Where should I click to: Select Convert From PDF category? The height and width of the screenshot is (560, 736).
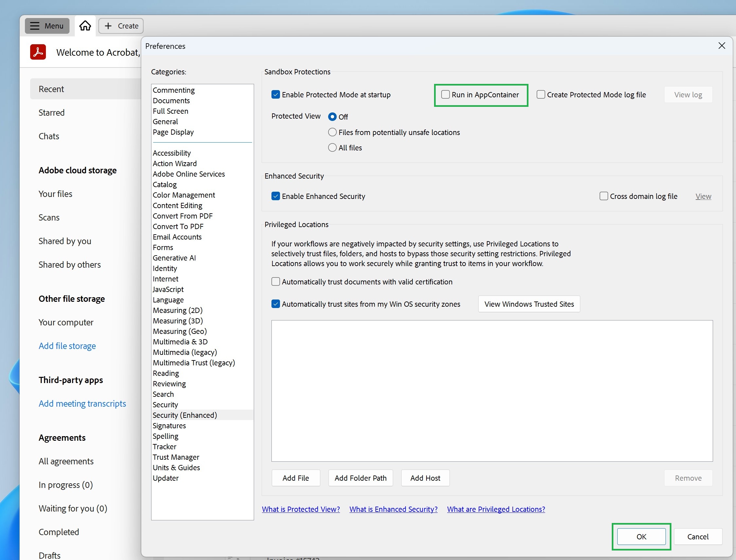point(202,216)
